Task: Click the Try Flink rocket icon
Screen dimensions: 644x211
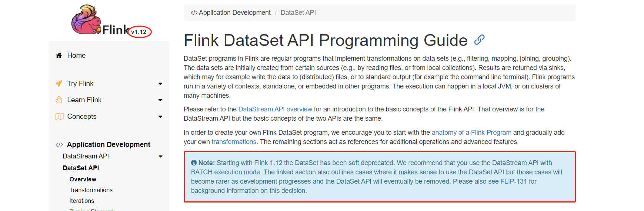Action: [x=59, y=84]
